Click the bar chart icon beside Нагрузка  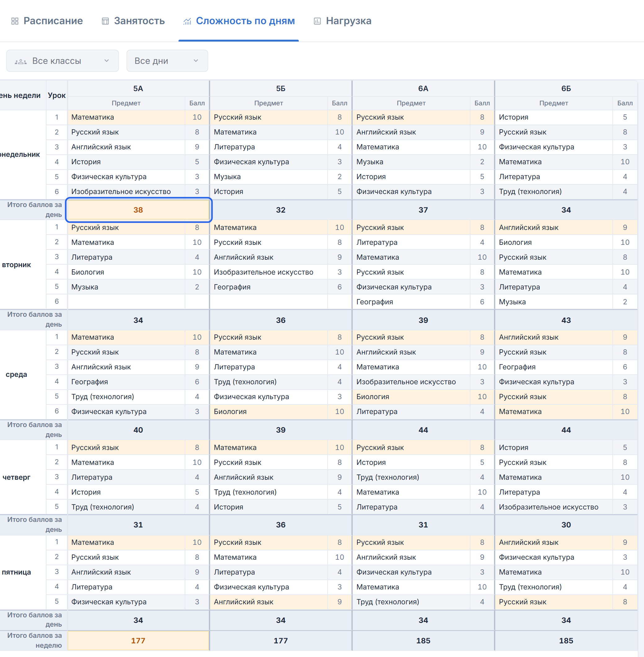tap(317, 21)
